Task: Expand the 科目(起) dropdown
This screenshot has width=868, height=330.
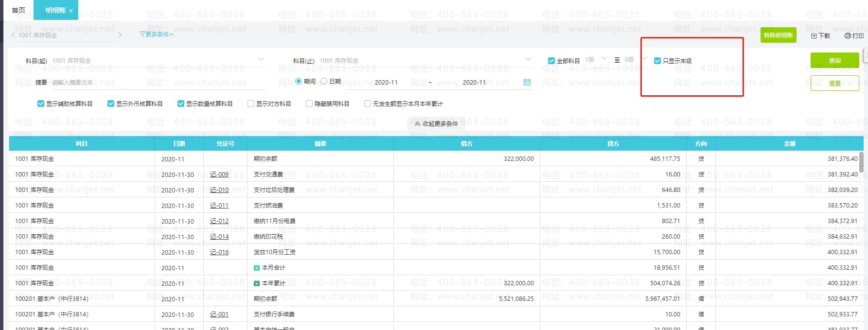Action: point(261,60)
